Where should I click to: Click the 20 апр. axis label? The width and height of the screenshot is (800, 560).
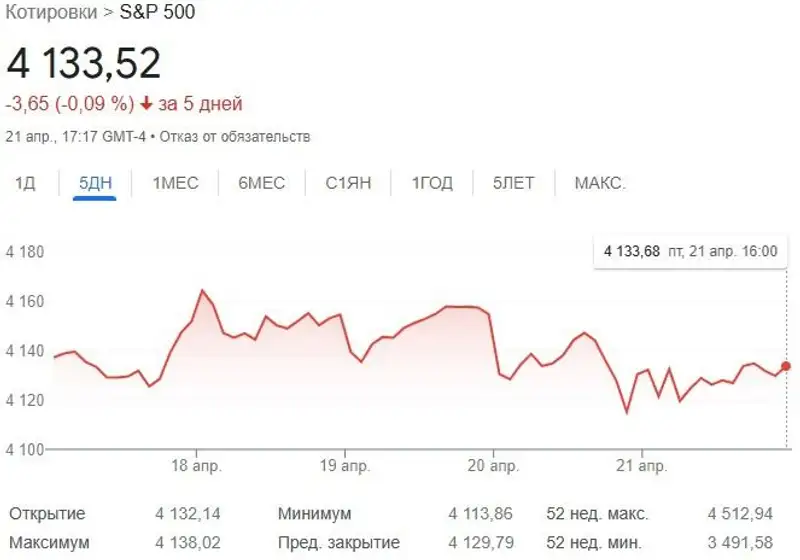[493, 466]
